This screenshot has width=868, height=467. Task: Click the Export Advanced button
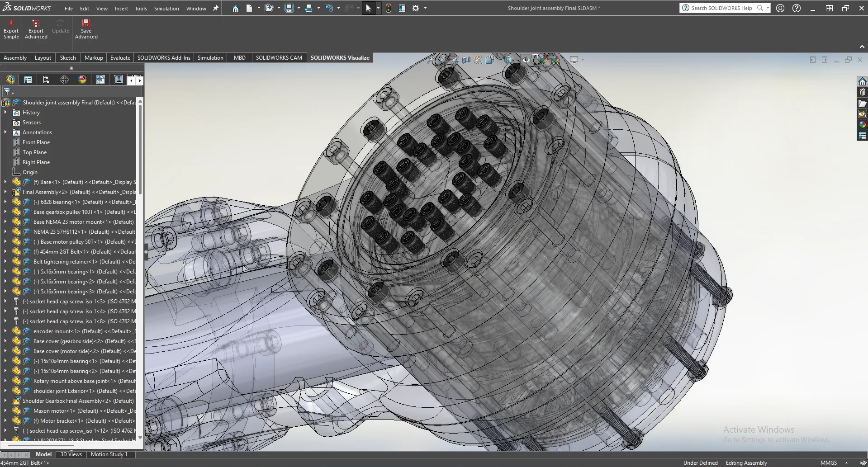(36, 29)
